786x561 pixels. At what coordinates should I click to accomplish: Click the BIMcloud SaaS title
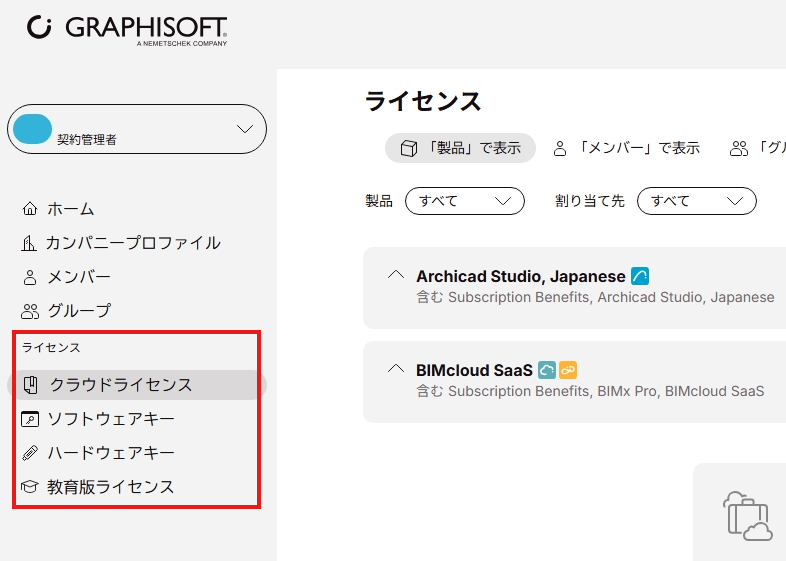coord(474,370)
